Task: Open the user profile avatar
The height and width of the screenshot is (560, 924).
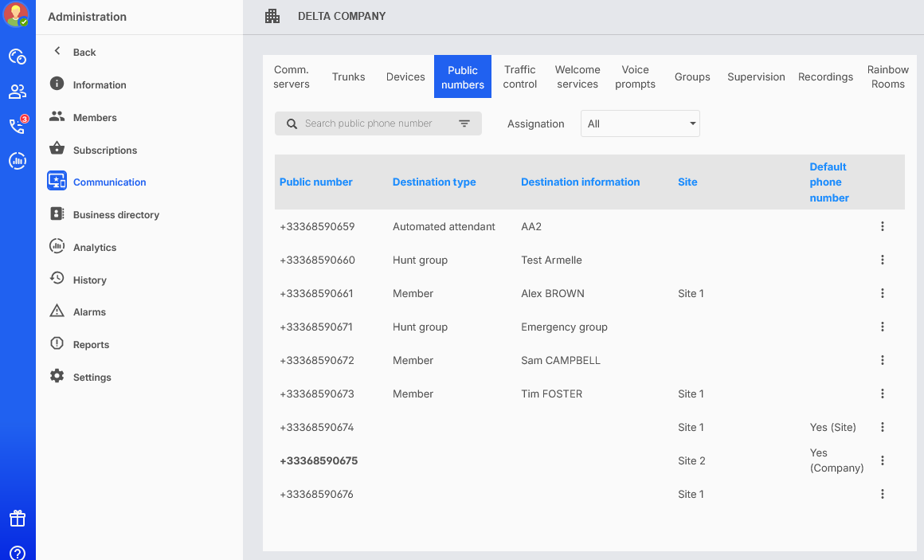Action: (x=16, y=14)
